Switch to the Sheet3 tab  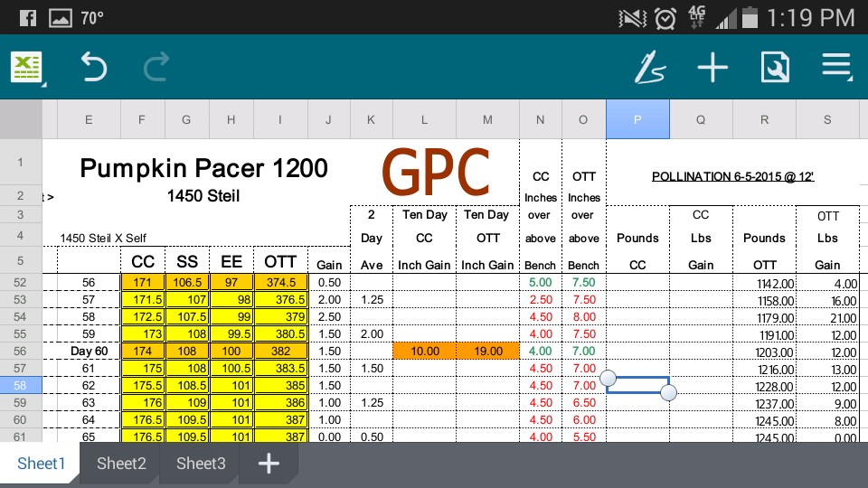click(201, 464)
